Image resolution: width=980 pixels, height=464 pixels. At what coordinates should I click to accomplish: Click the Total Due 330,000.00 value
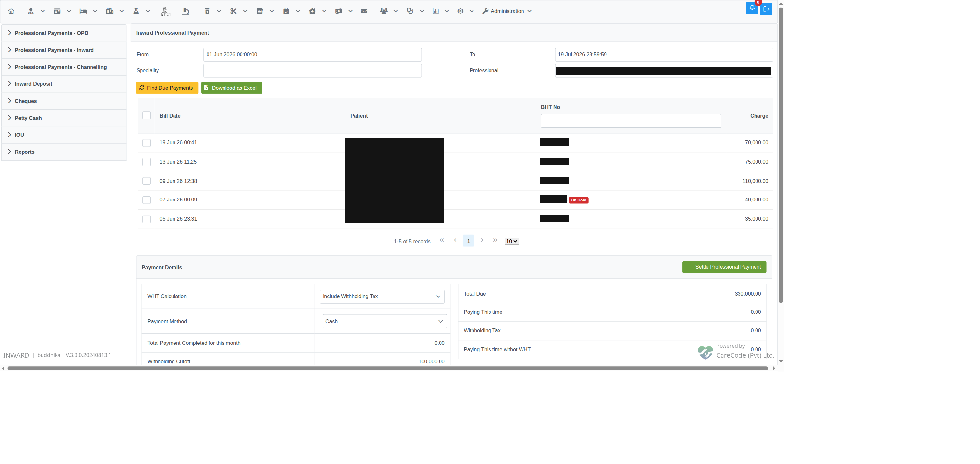pos(748,294)
